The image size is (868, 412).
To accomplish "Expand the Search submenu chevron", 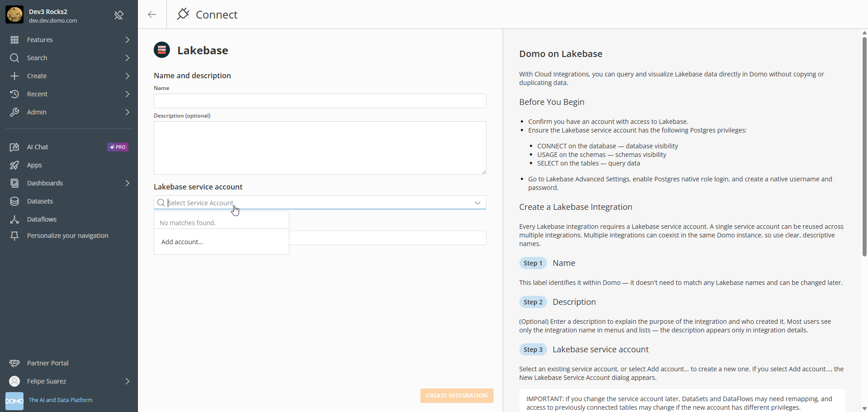I will pos(127,58).
